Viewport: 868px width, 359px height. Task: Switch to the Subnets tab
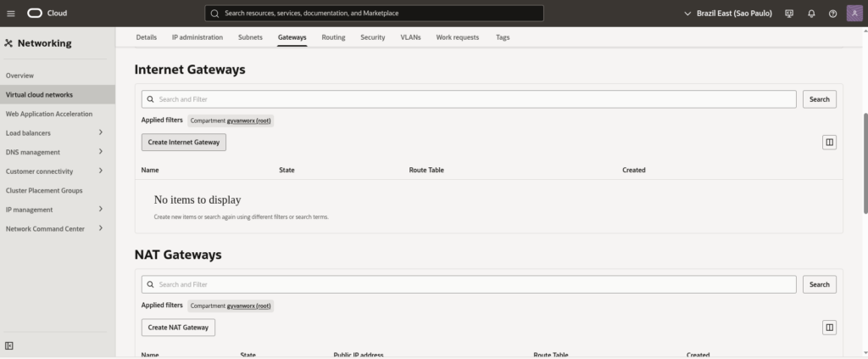(x=250, y=37)
